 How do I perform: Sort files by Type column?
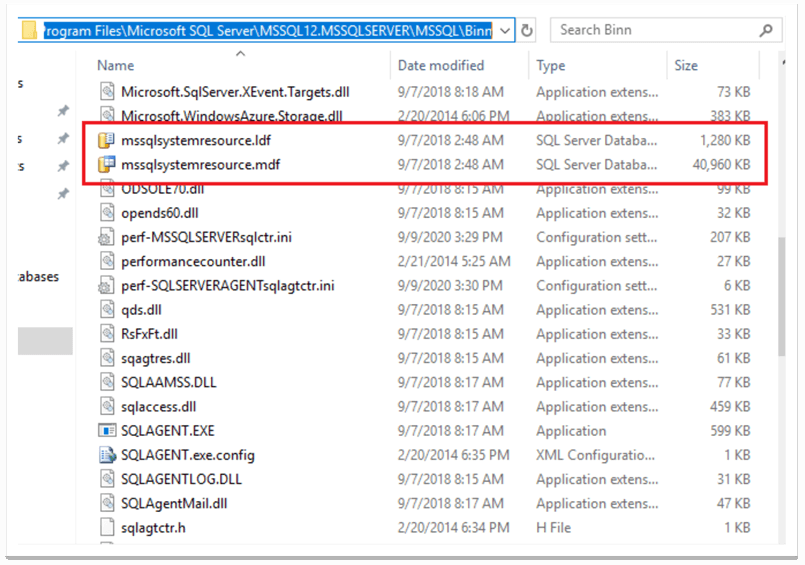click(550, 66)
